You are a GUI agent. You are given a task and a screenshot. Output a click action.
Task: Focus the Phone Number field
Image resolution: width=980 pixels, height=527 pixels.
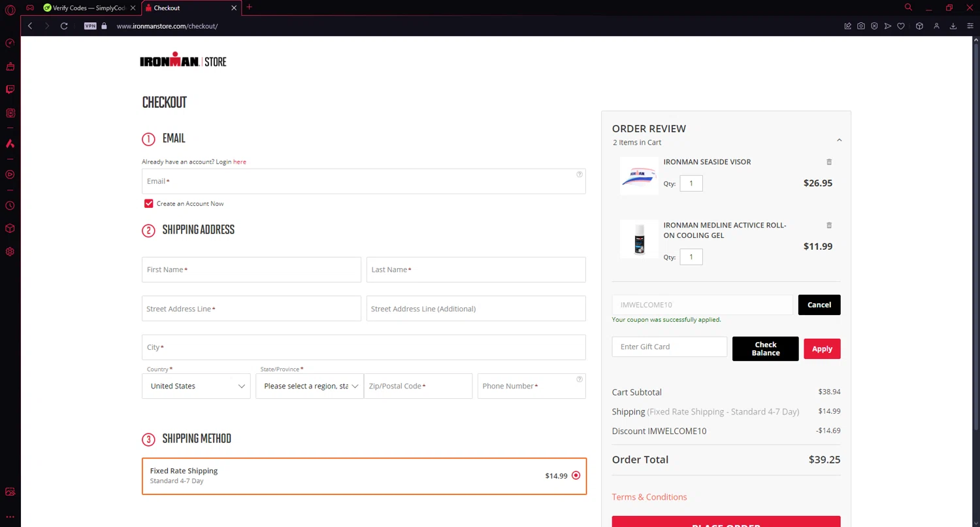pyautogui.click(x=532, y=386)
